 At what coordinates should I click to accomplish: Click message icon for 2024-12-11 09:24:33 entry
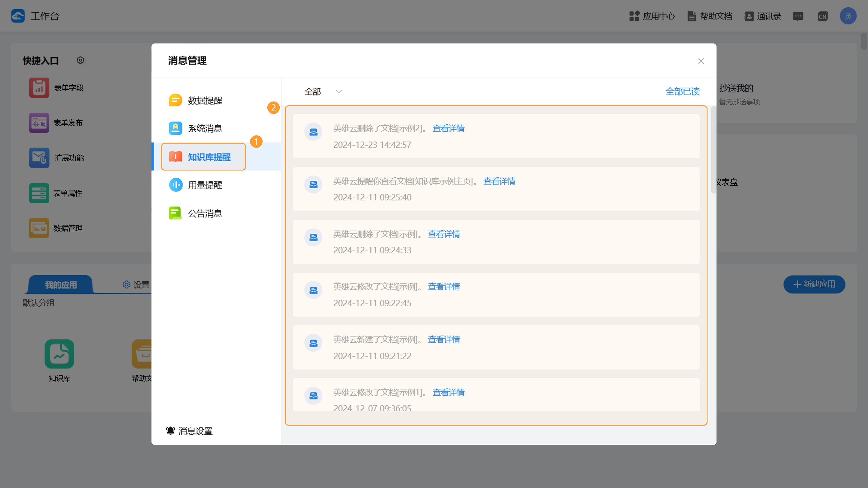point(313,238)
